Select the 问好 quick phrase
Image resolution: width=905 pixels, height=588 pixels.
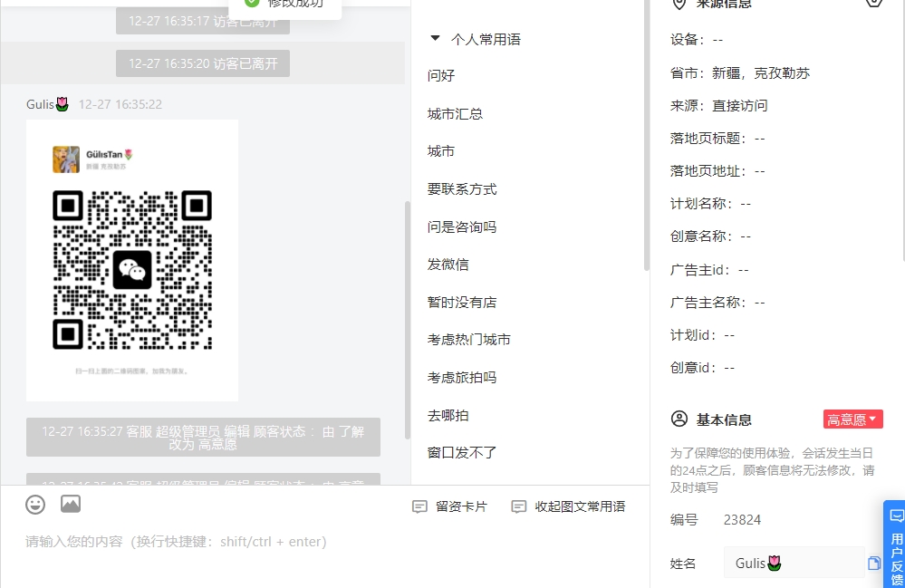441,75
